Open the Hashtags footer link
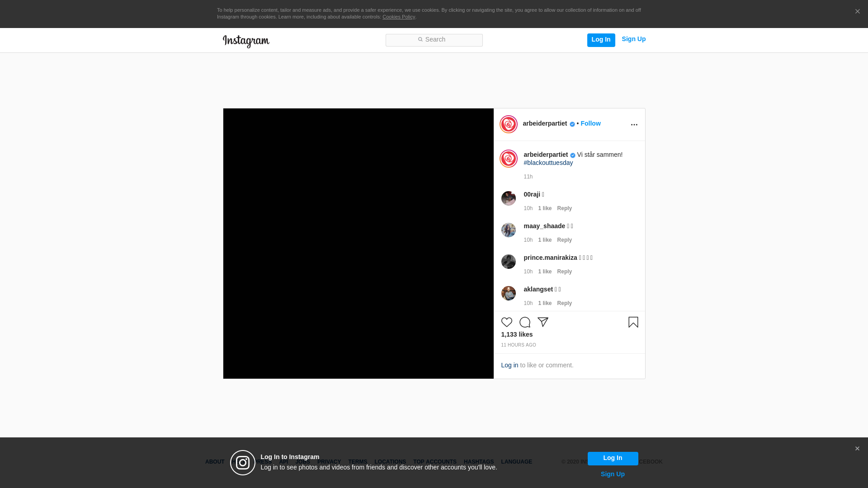 pyautogui.click(x=478, y=462)
